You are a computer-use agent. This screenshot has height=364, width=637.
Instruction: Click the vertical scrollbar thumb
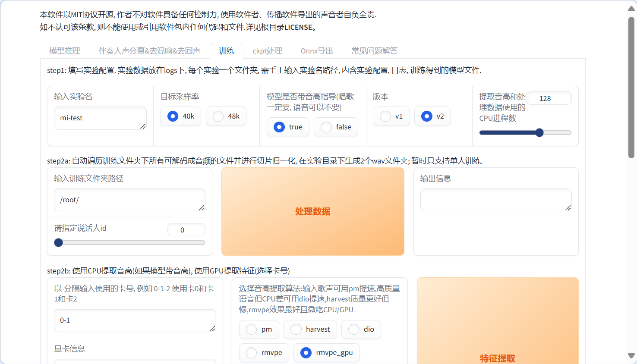631,88
